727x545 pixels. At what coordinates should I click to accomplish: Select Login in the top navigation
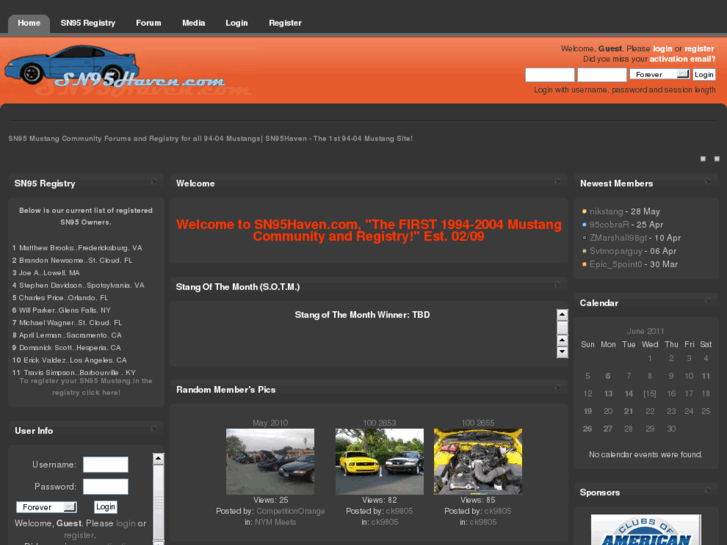[236, 23]
